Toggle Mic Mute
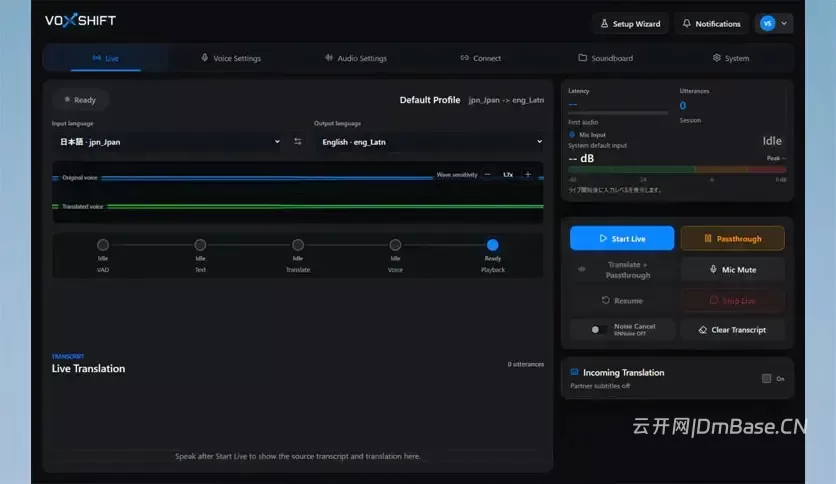836x484 pixels. (733, 270)
